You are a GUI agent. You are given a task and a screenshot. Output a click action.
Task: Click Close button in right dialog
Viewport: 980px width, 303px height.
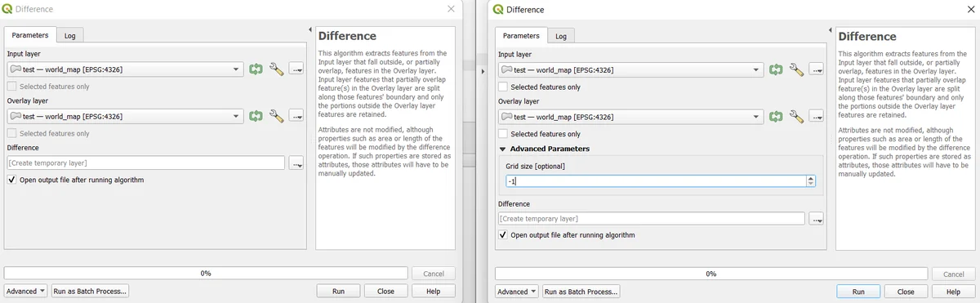click(906, 292)
